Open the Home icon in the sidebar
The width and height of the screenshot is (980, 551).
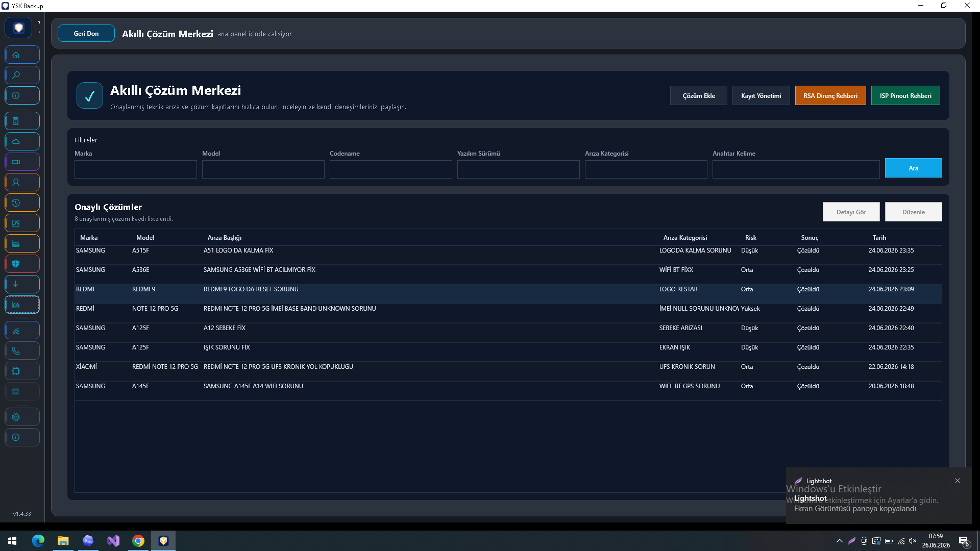pyautogui.click(x=22, y=55)
